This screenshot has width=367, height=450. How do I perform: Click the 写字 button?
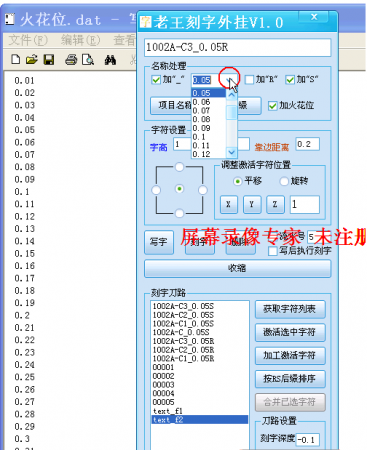(x=159, y=242)
